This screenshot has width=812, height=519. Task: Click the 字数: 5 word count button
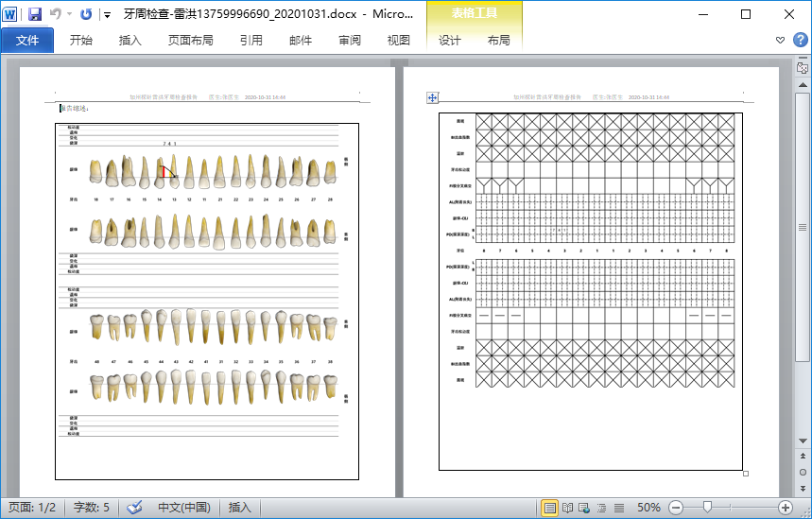point(92,508)
